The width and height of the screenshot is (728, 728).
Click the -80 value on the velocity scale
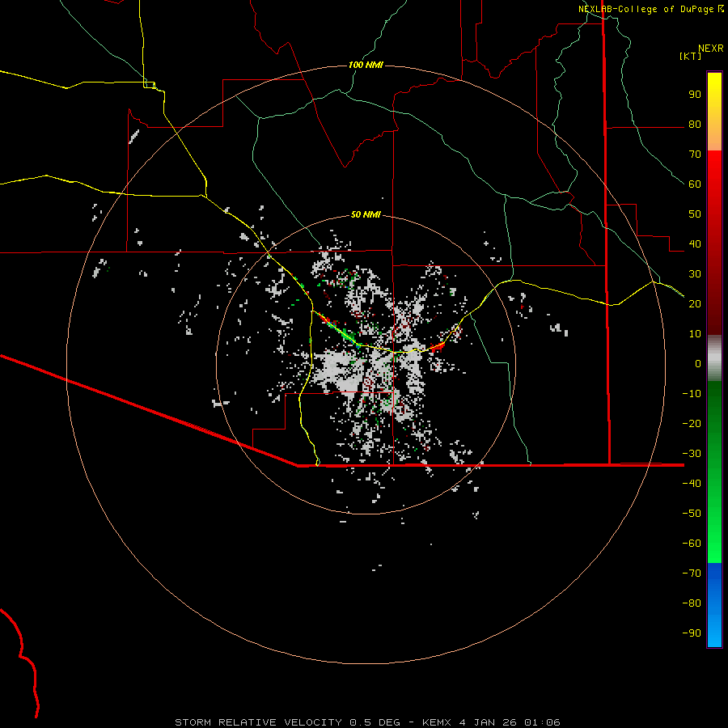pyautogui.click(x=692, y=603)
